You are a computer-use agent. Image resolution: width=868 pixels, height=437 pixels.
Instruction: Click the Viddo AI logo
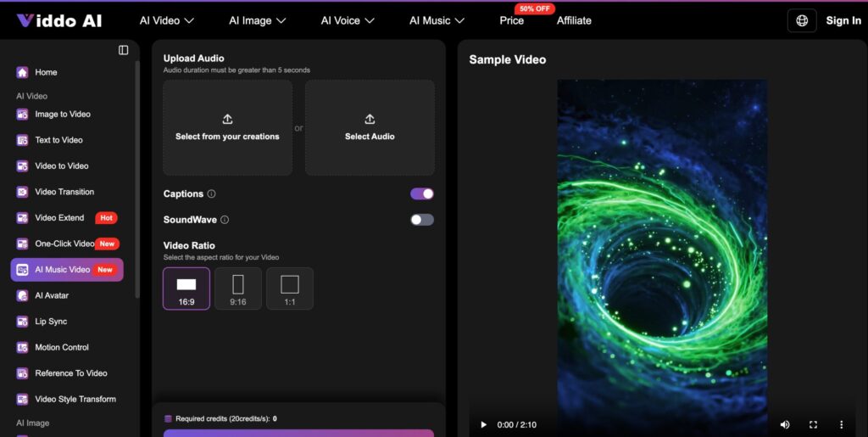point(58,20)
